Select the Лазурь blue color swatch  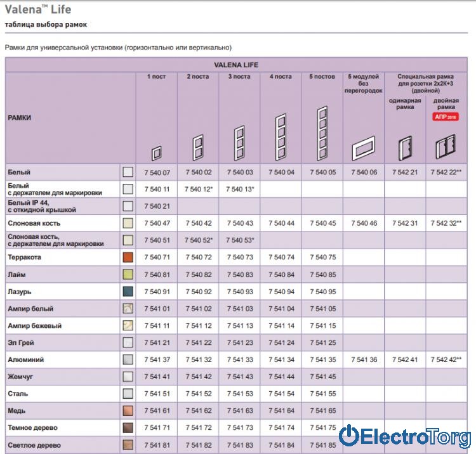[x=128, y=292]
